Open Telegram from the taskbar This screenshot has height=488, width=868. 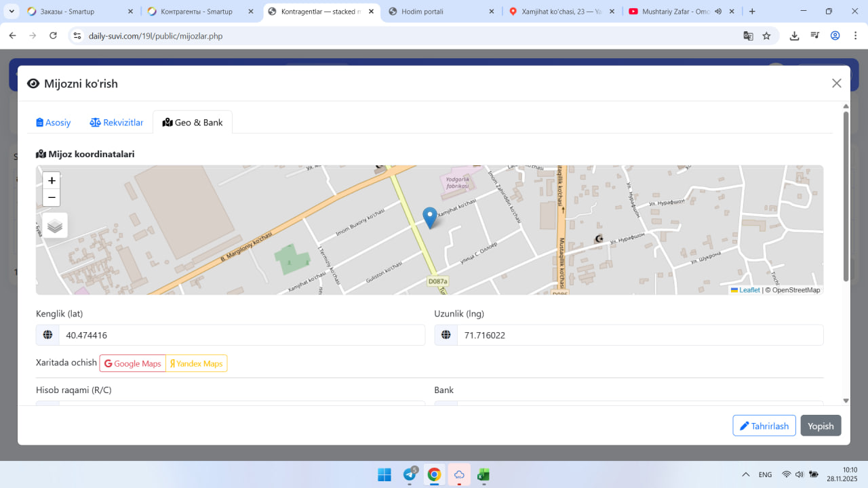(410, 474)
